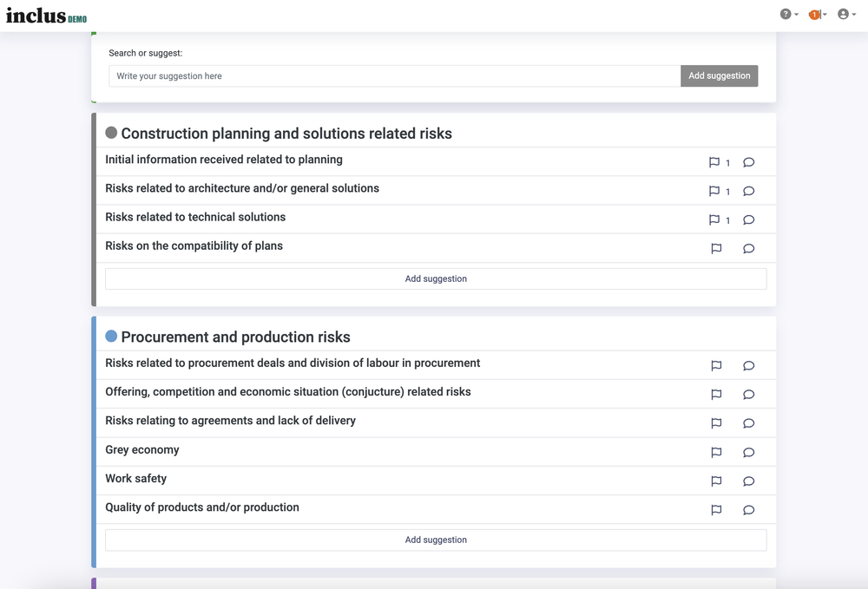
Task: Comment on 'Quality of products and/or production'
Action: tap(748, 510)
